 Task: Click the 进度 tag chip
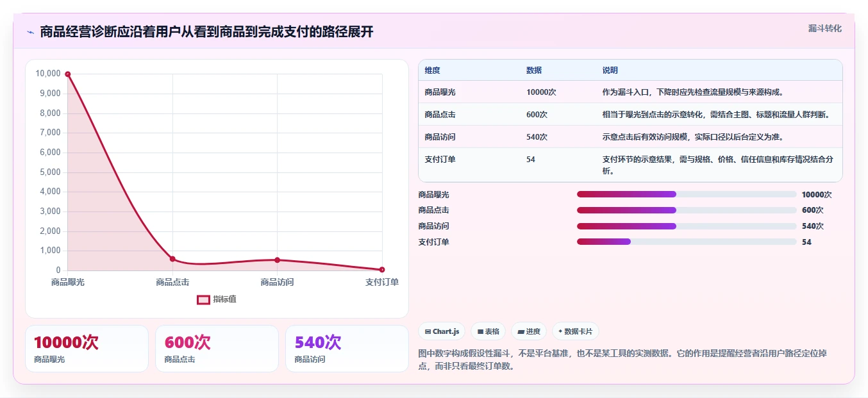(x=529, y=331)
